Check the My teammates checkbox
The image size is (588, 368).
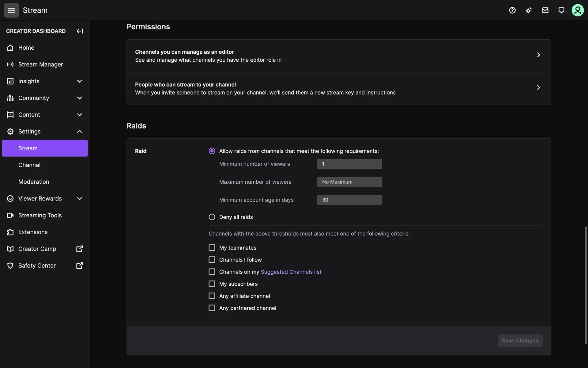pos(212,247)
